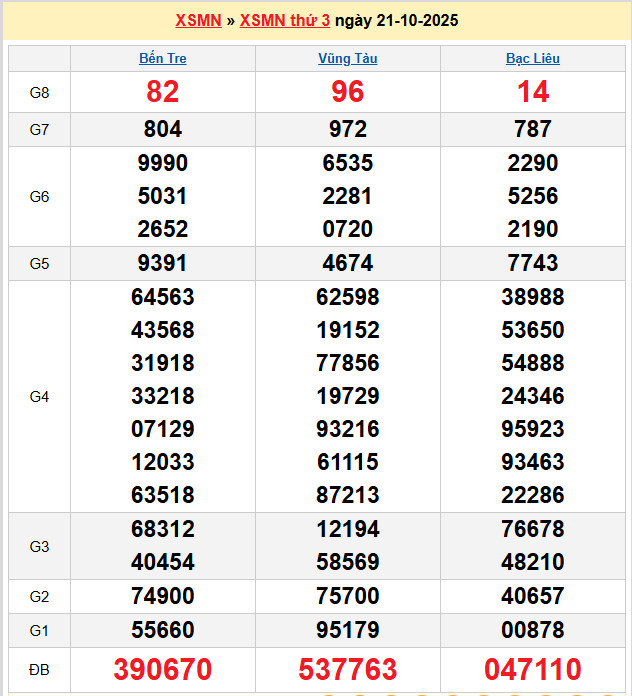Image resolution: width=632 pixels, height=696 pixels.
Task: Click Bạc Liêu G4 number 38988
Action: pos(533,297)
